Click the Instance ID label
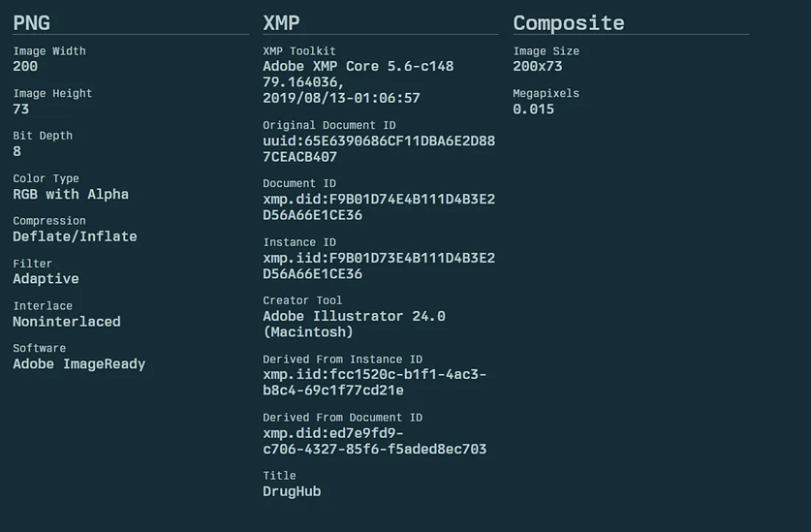The width and height of the screenshot is (811, 532). [299, 242]
